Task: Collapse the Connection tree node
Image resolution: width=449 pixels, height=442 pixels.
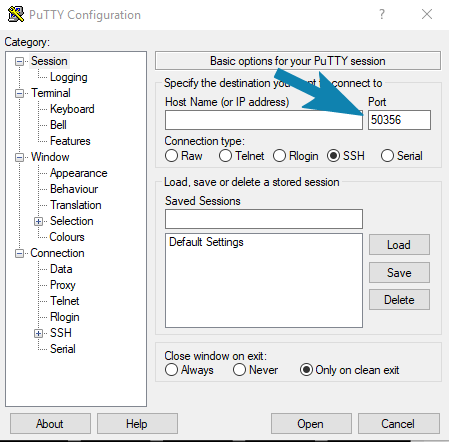Action: click(20, 253)
